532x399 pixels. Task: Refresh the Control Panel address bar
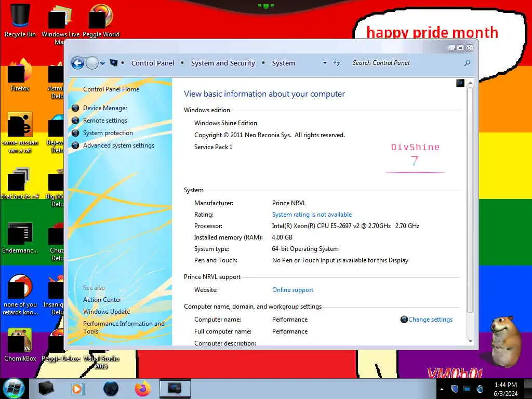[x=337, y=63]
